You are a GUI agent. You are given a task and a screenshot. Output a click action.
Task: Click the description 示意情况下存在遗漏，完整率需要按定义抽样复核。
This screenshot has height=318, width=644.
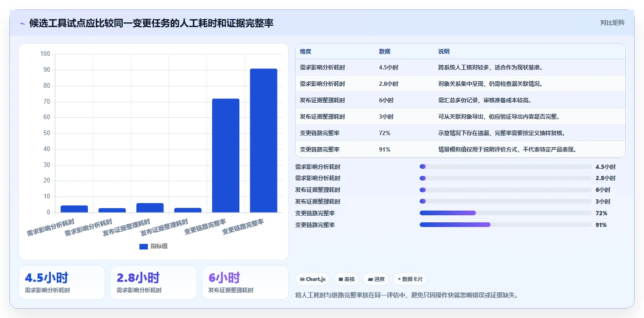[502, 133]
